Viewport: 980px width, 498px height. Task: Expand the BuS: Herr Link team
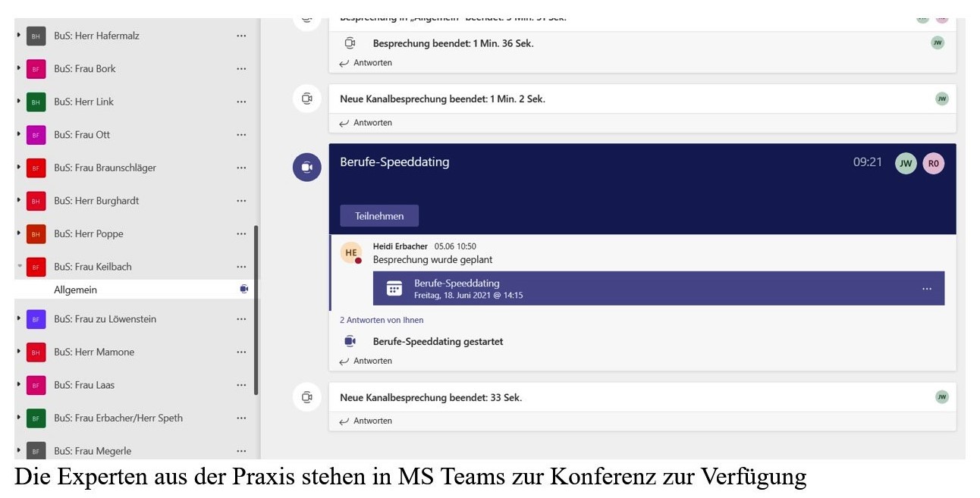pyautogui.click(x=19, y=102)
